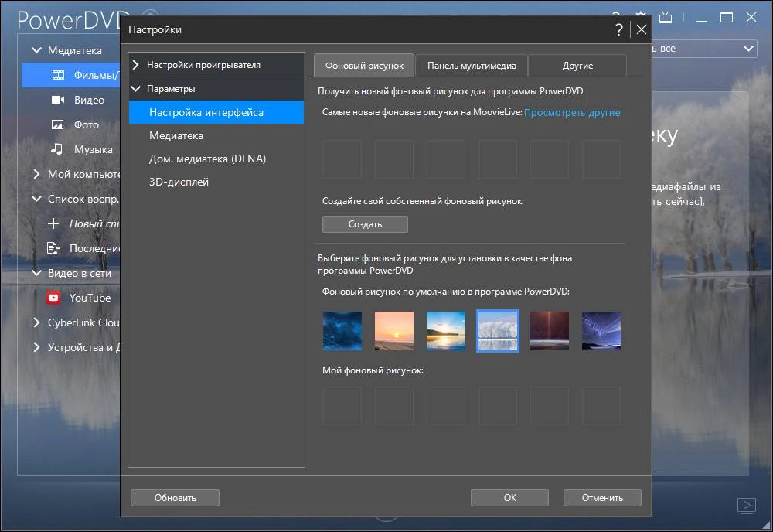
Task: Open help with the question mark in Настройки
Action: coord(619,29)
